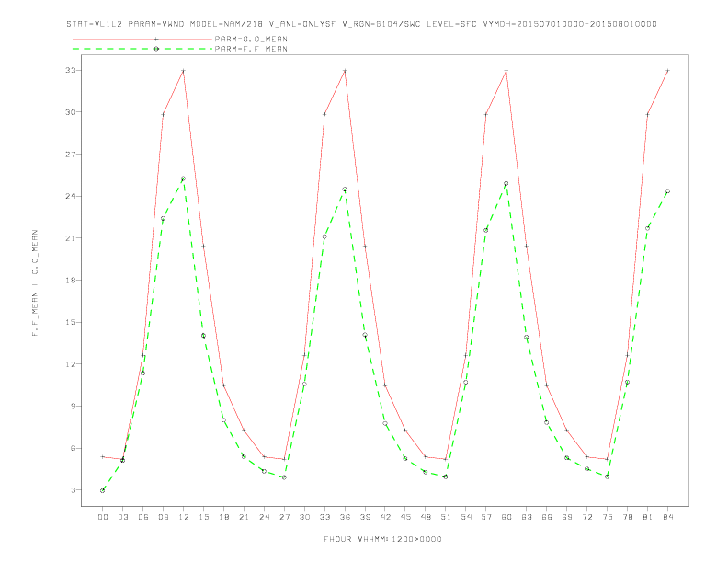Click x-axis forecast hour label 21

pyautogui.click(x=244, y=517)
